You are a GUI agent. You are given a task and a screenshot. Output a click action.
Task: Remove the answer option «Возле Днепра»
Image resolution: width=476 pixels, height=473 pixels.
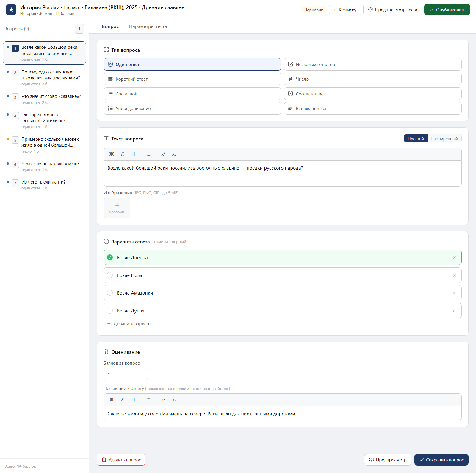tap(454, 258)
